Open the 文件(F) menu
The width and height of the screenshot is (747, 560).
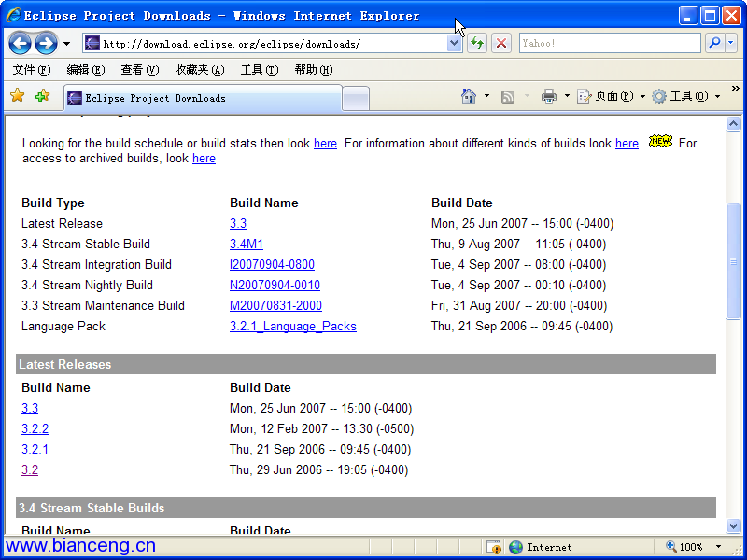coord(32,70)
